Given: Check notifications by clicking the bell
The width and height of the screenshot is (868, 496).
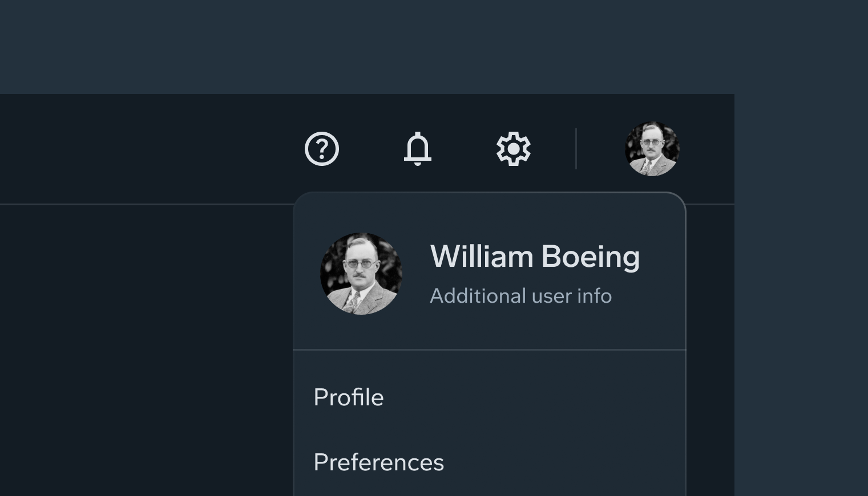Looking at the screenshot, I should [418, 149].
